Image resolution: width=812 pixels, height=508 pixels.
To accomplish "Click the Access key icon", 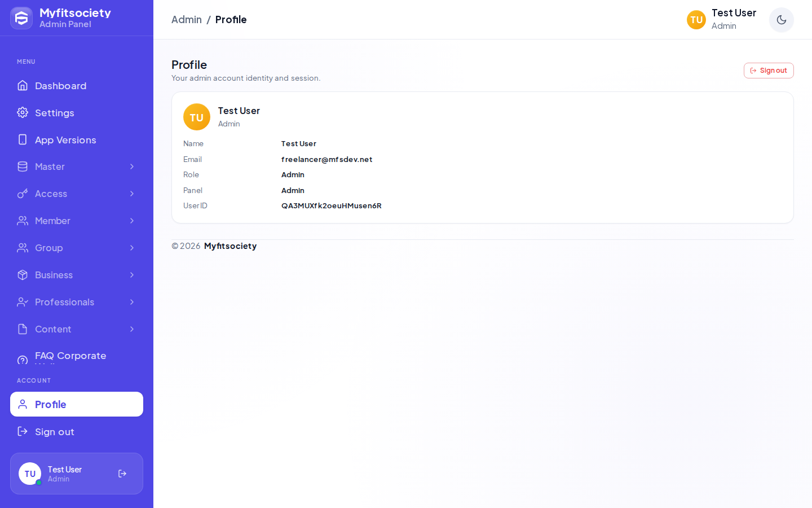I will pos(23,194).
